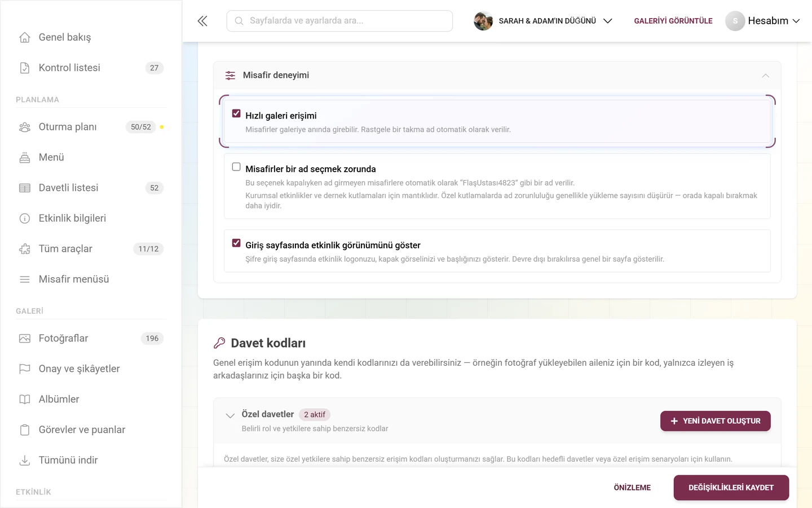This screenshot has height=508, width=812.
Task: Click the checklist document icon beside Kontrol listesi
Action: coord(25,68)
